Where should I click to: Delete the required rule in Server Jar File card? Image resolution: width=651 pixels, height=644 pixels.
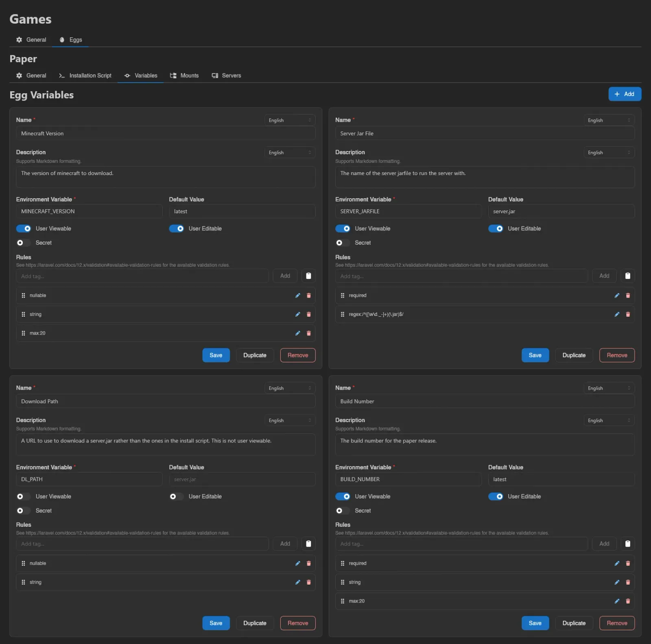click(628, 296)
